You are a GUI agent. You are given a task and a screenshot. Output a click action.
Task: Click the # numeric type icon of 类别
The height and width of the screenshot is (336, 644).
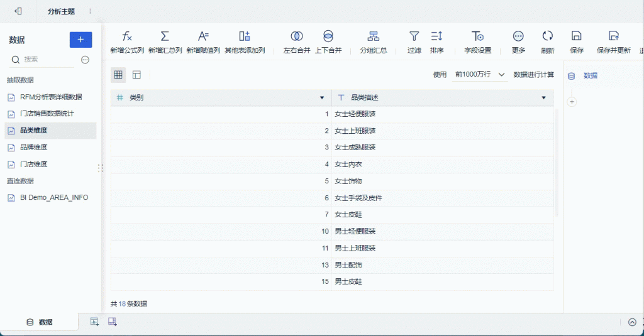[x=120, y=97]
